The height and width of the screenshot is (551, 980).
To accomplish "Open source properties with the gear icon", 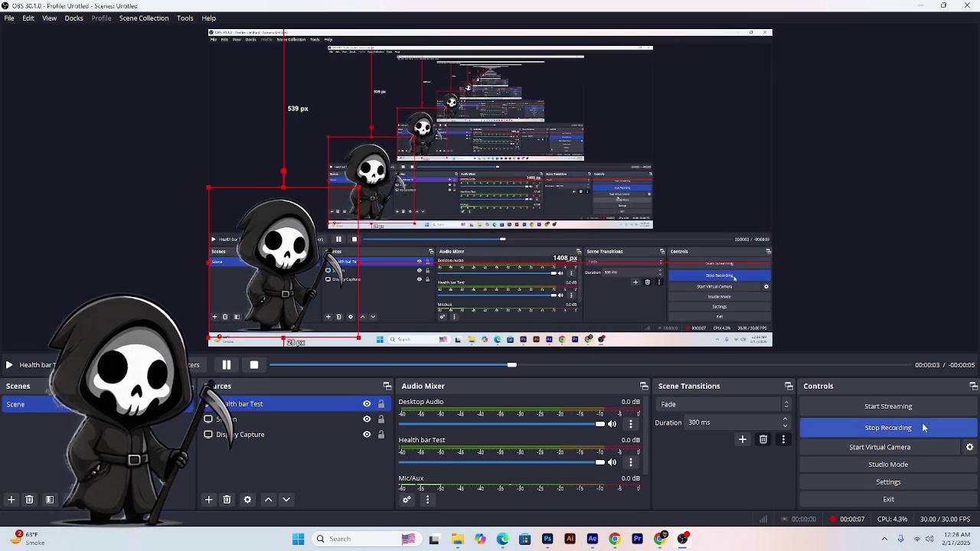I will coord(247,499).
